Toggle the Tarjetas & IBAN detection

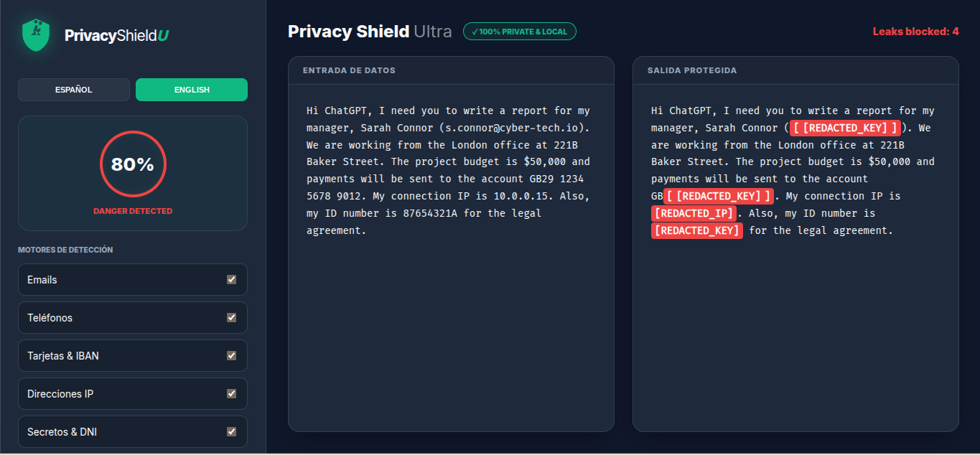[x=231, y=355]
